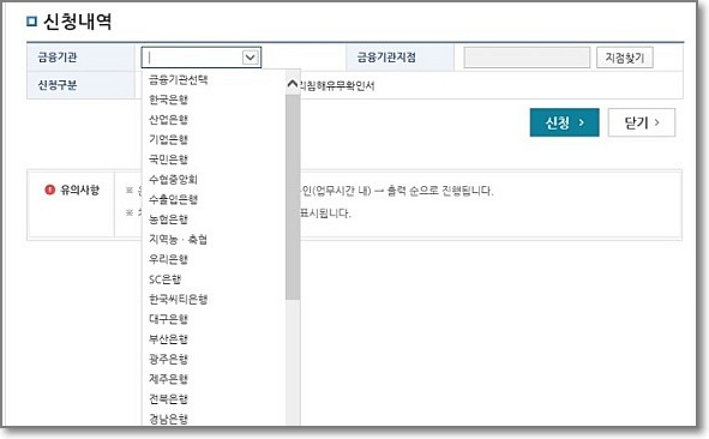Click the bank list scrollbar thumb
709x439 pixels.
click(293, 197)
